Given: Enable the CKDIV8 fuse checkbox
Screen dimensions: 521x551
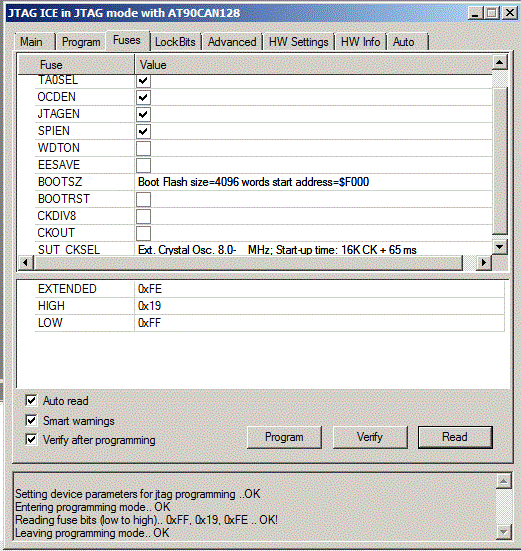Looking at the screenshot, I should coord(143,216).
